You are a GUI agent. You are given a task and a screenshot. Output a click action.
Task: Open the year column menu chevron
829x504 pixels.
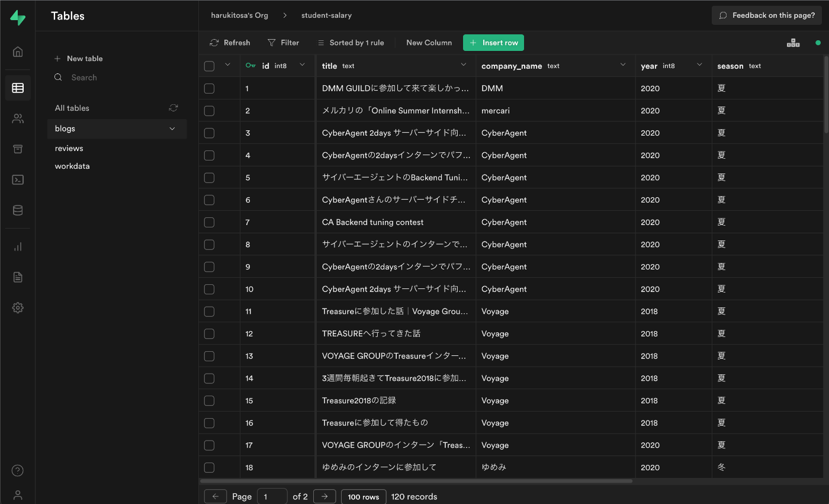[x=699, y=65]
